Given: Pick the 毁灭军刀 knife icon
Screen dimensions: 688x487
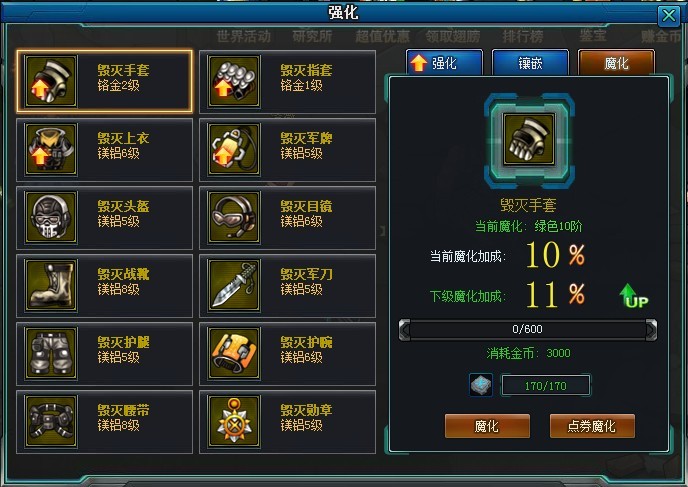Looking at the screenshot, I should click(x=234, y=285).
